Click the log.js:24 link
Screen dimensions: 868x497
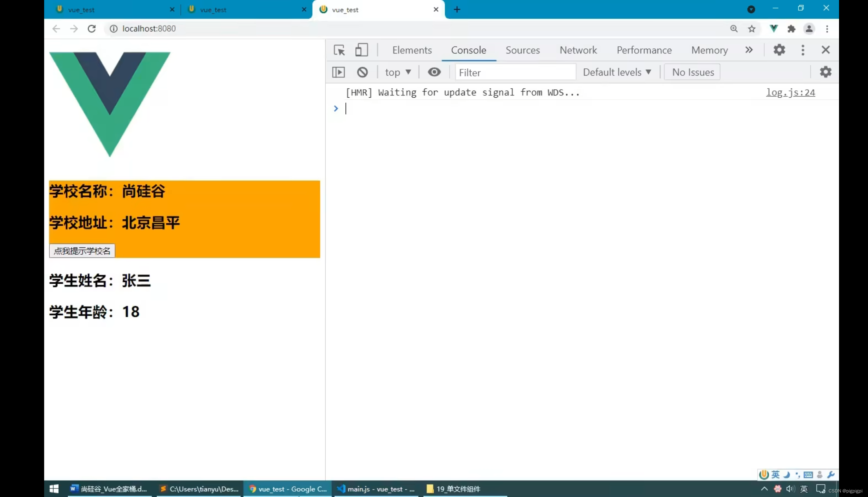(790, 92)
